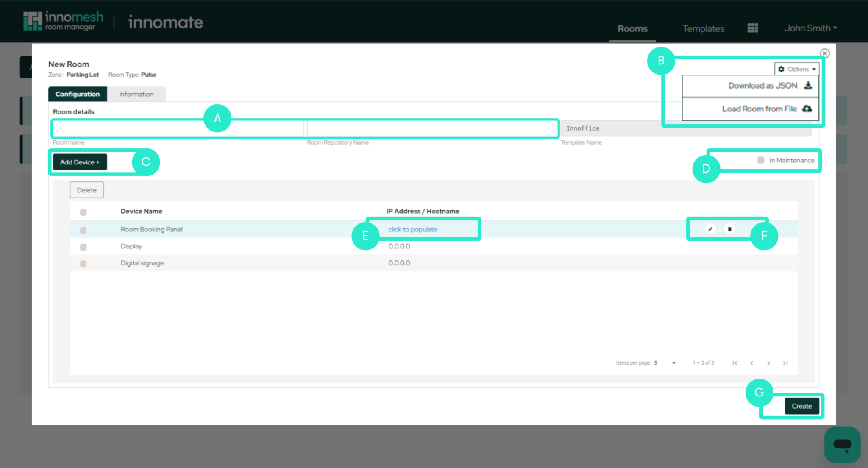
Task: Click the edit pencil for Room Booking Panel
Action: pos(710,229)
